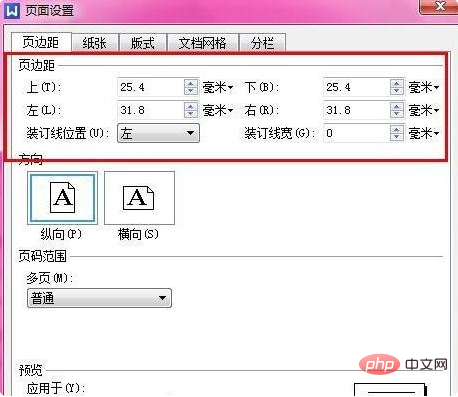This screenshot has height=397, width=458.
Task: Open the 毫米 unit dropdown for top margin
Action: (218, 88)
